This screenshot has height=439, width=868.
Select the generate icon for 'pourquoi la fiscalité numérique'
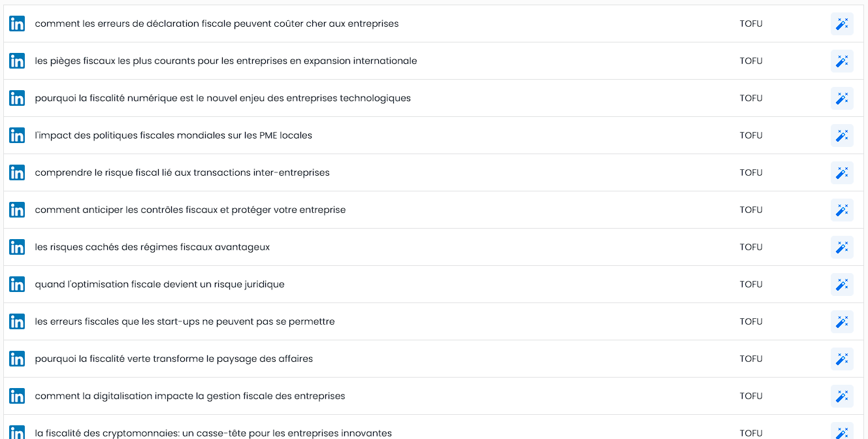pos(842,98)
